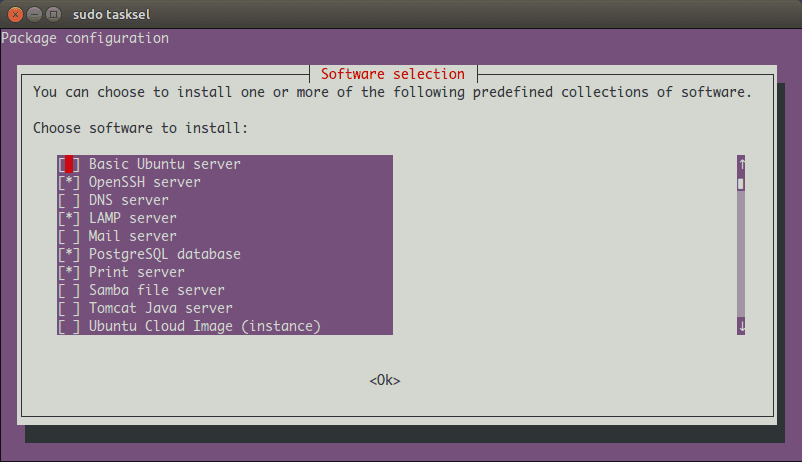Viewport: 802px width, 462px height.
Task: Enable the DNS server checkbox
Action: (x=69, y=200)
